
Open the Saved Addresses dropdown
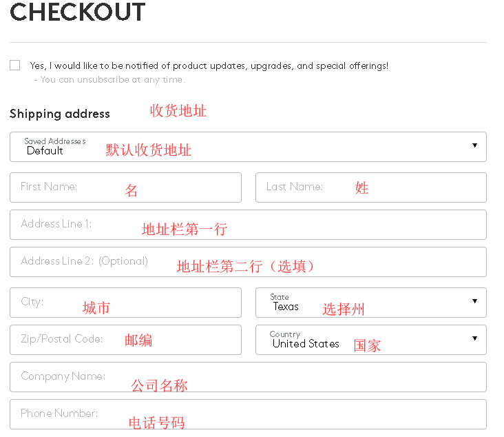click(x=248, y=147)
